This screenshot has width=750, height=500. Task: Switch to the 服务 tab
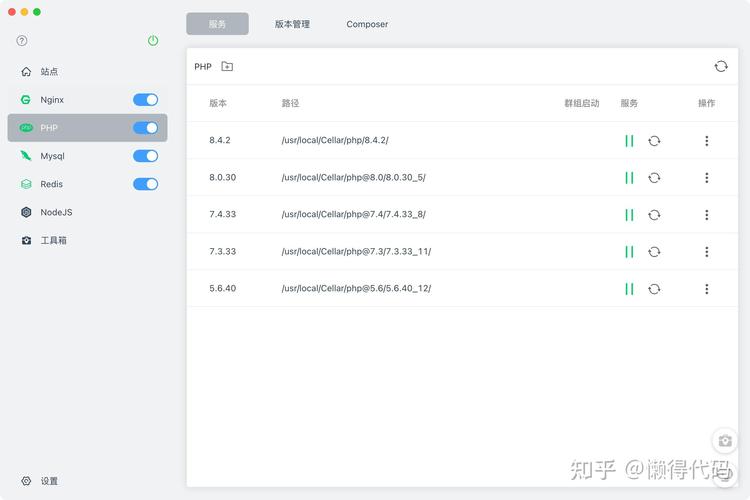[217, 24]
